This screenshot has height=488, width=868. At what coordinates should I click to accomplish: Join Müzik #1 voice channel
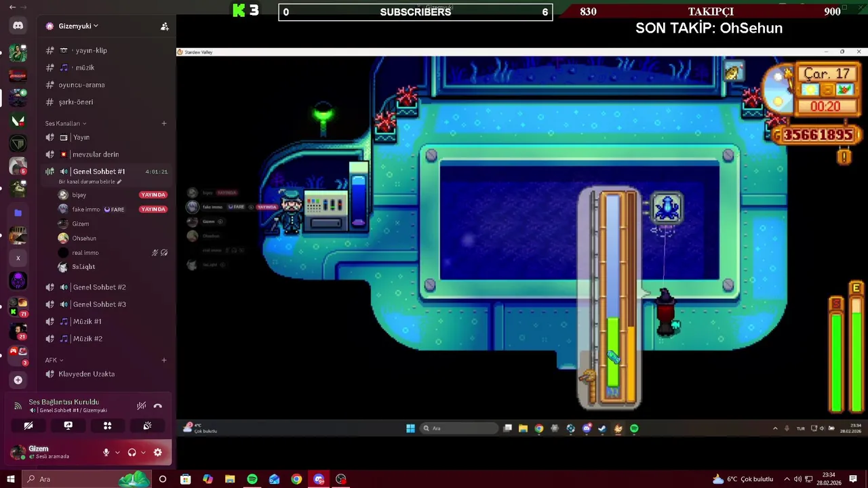pos(105,321)
